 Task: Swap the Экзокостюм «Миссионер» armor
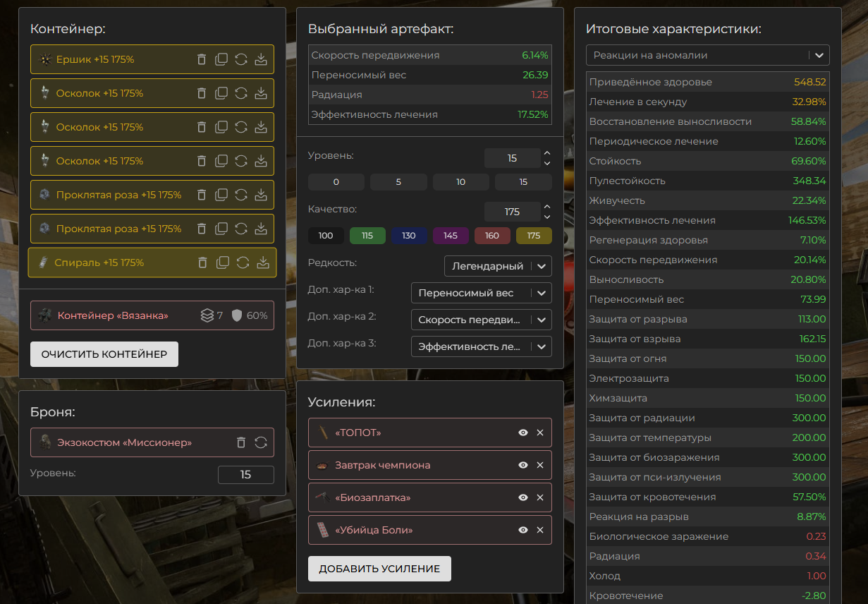click(261, 442)
